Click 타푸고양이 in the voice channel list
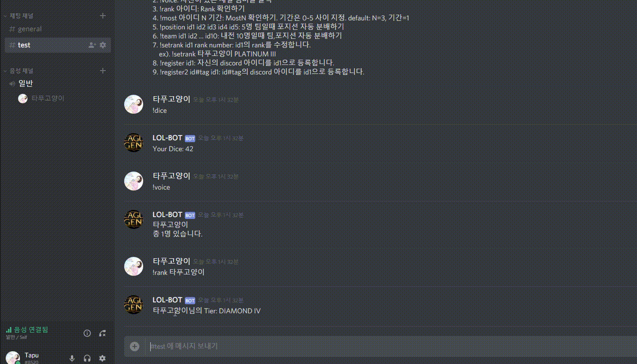This screenshot has width=637, height=364. (47, 99)
